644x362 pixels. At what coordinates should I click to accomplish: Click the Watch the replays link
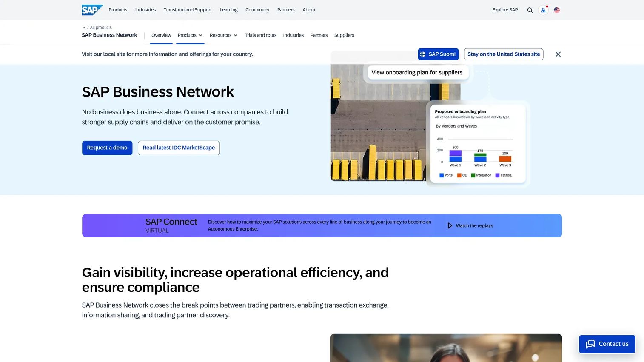474,226
